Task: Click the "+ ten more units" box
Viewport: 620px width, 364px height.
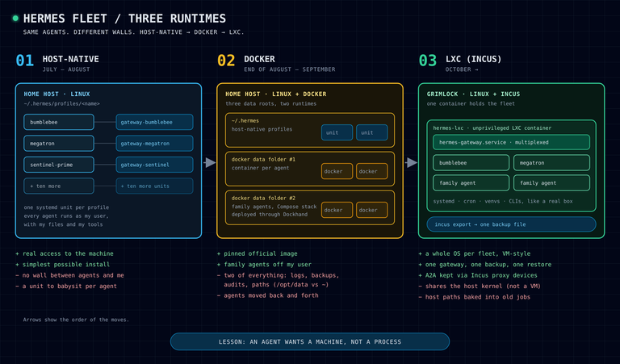Action: click(155, 186)
